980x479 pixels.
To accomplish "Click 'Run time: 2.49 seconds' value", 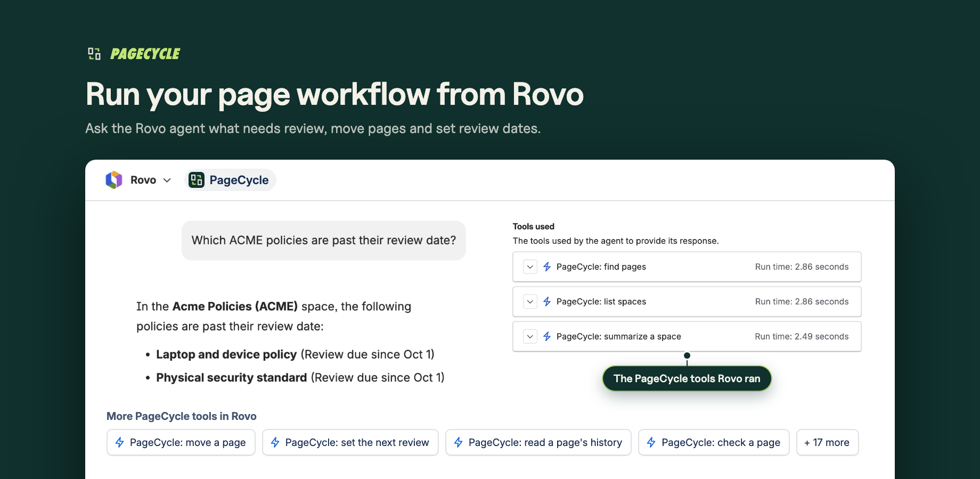I will pyautogui.click(x=802, y=336).
